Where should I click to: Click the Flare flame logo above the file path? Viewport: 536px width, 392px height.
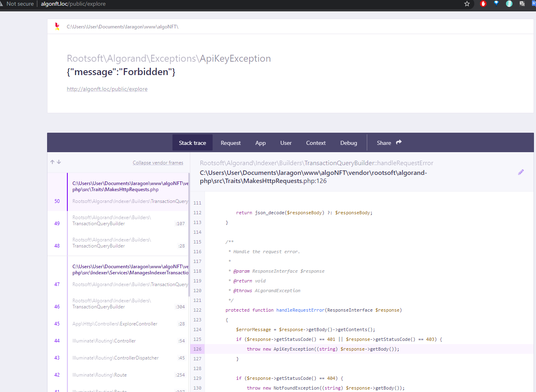pyautogui.click(x=57, y=26)
